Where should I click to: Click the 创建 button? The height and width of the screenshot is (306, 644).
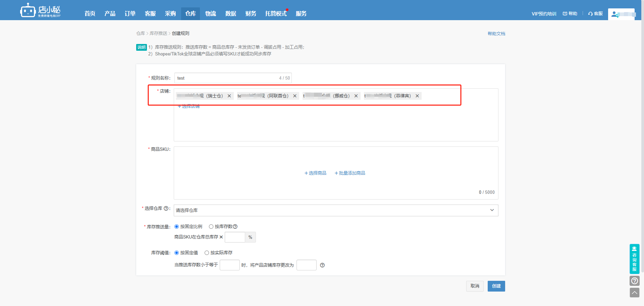coord(496,286)
